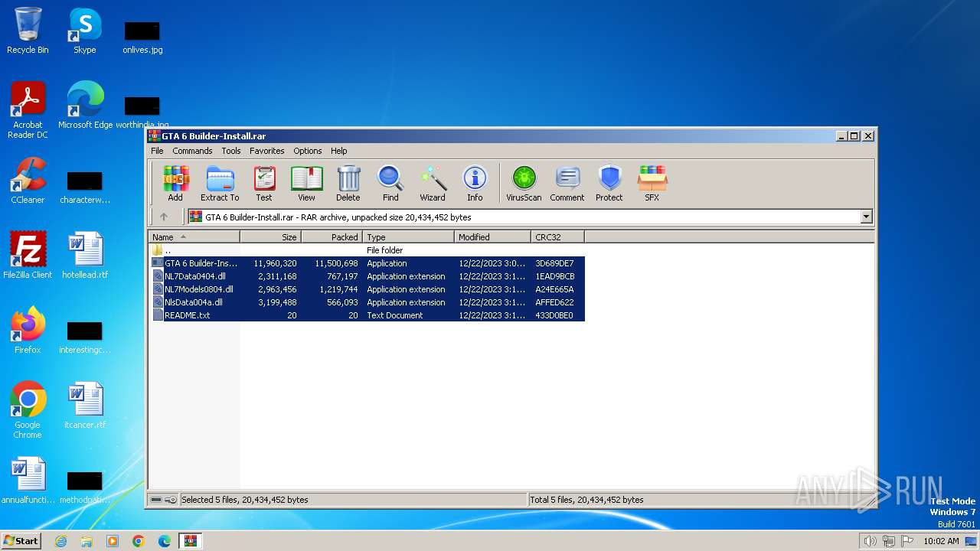This screenshot has width=980, height=551.
Task: Click the 10:02 AM taskbar clock
Action: [941, 541]
